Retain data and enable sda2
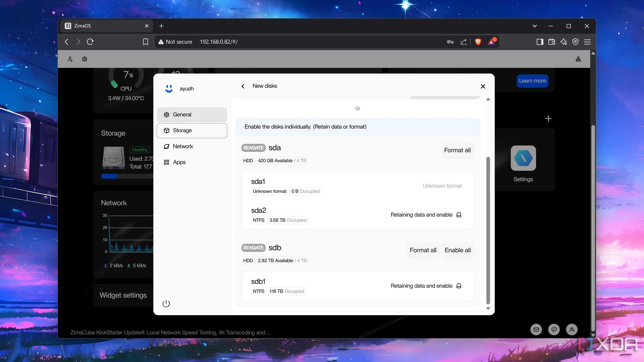 click(x=426, y=215)
